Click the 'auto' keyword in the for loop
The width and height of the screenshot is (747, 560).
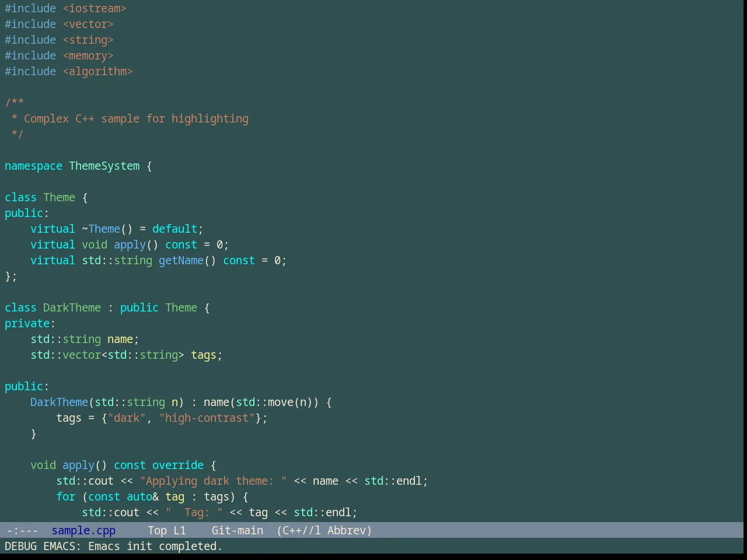click(139, 496)
